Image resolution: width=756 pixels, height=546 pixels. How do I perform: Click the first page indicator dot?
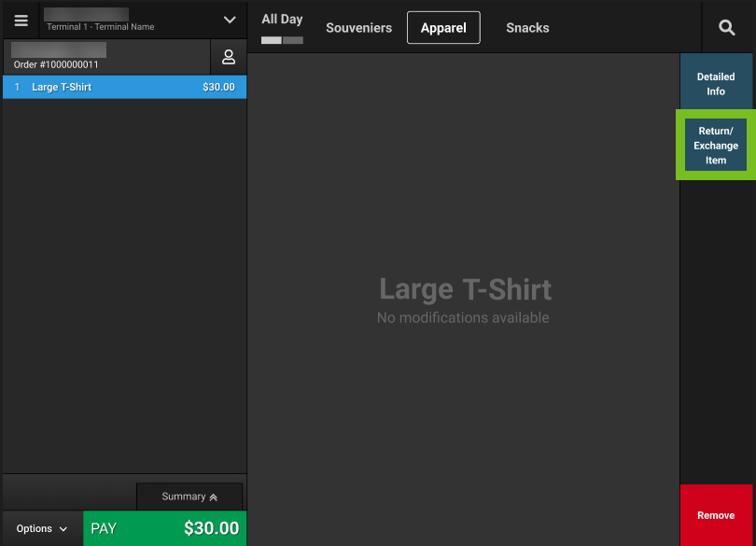click(x=271, y=40)
